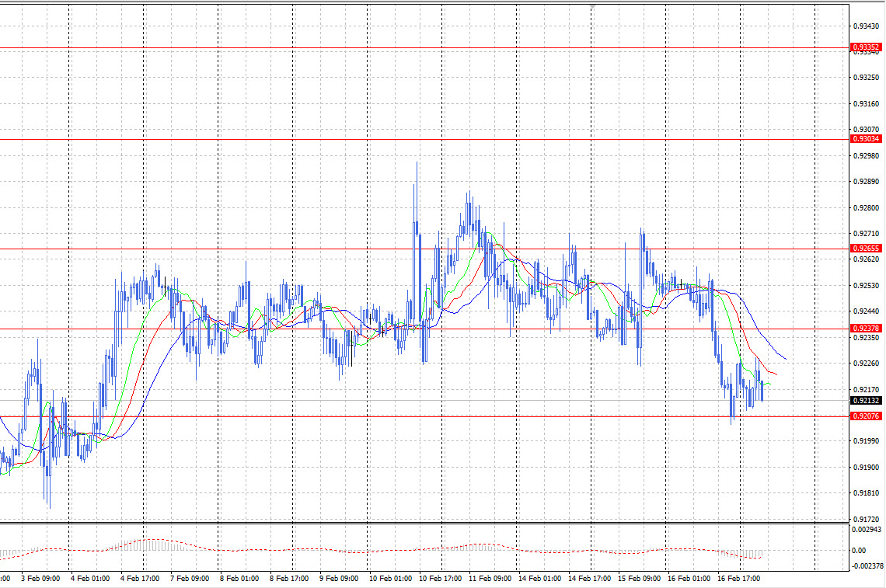Click the 0.92440 value on price scale
Image resolution: width=886 pixels, height=588 pixels.
point(866,311)
